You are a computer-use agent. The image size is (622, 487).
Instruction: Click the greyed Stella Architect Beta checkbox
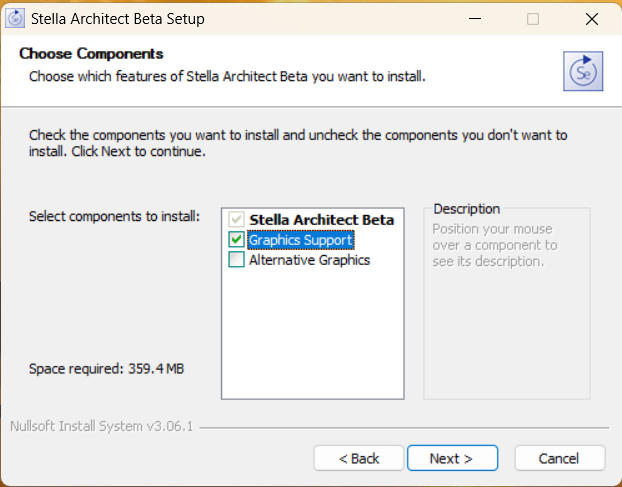point(236,219)
